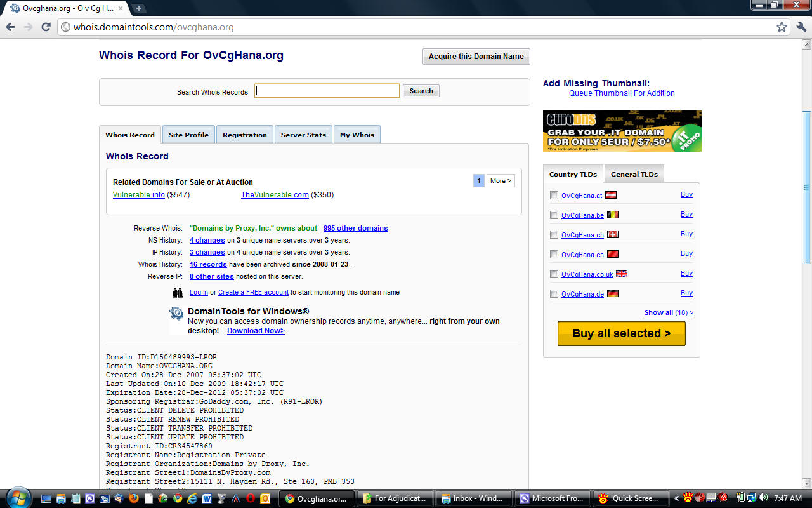
Task: Go back with the browser back arrow
Action: pyautogui.click(x=10, y=27)
